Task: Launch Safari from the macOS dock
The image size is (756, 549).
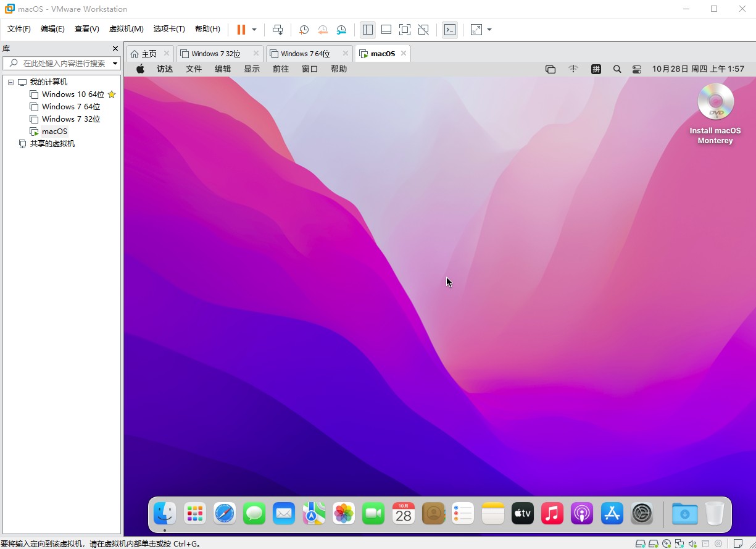Action: tap(224, 513)
